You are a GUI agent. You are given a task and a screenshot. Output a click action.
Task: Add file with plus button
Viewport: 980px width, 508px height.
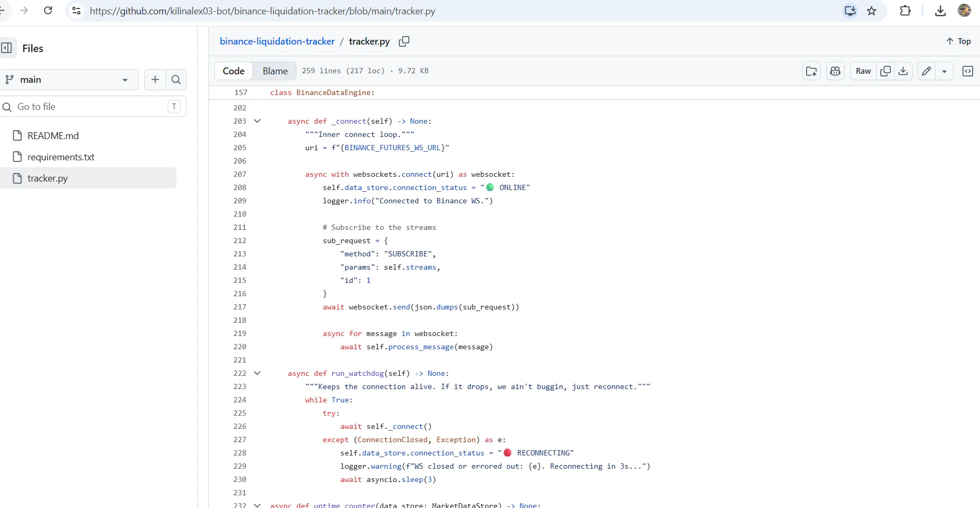pyautogui.click(x=155, y=80)
